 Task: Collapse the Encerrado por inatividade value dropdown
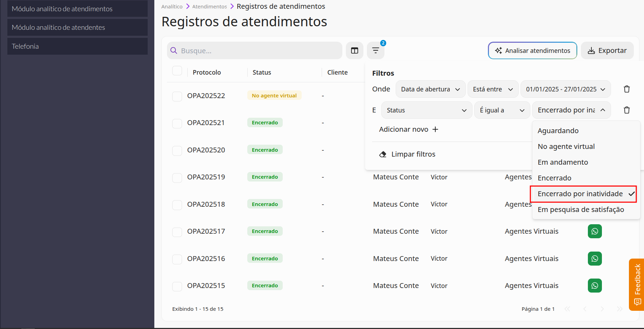[571, 110]
